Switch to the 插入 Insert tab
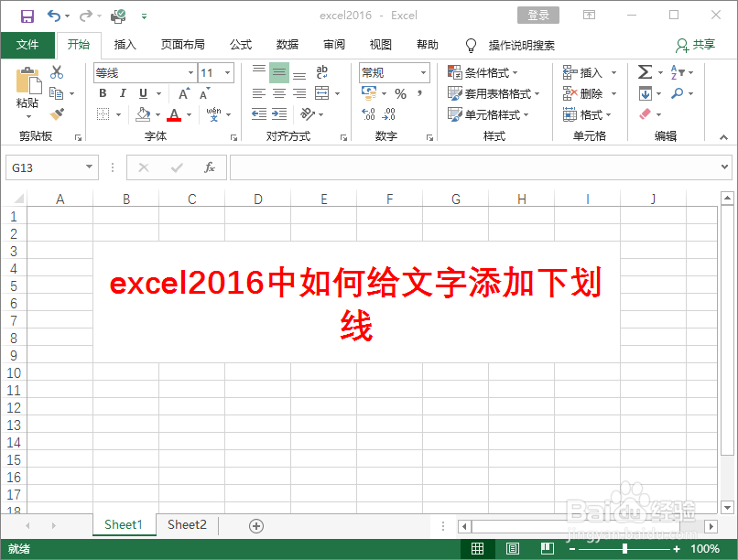The height and width of the screenshot is (560, 738). (x=125, y=45)
